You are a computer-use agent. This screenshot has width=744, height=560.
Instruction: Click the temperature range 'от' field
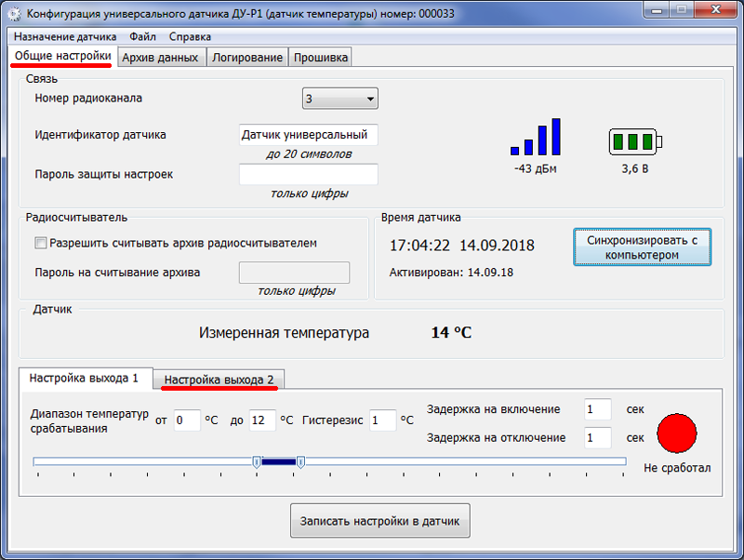[187, 420]
